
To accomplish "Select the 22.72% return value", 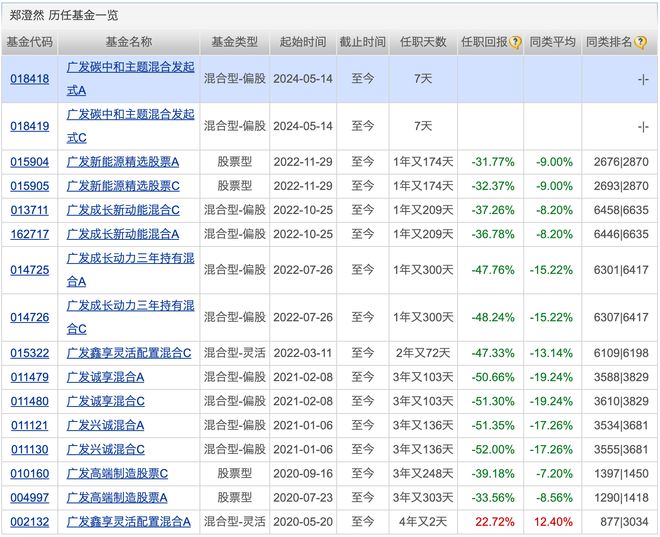I will coord(495,522).
